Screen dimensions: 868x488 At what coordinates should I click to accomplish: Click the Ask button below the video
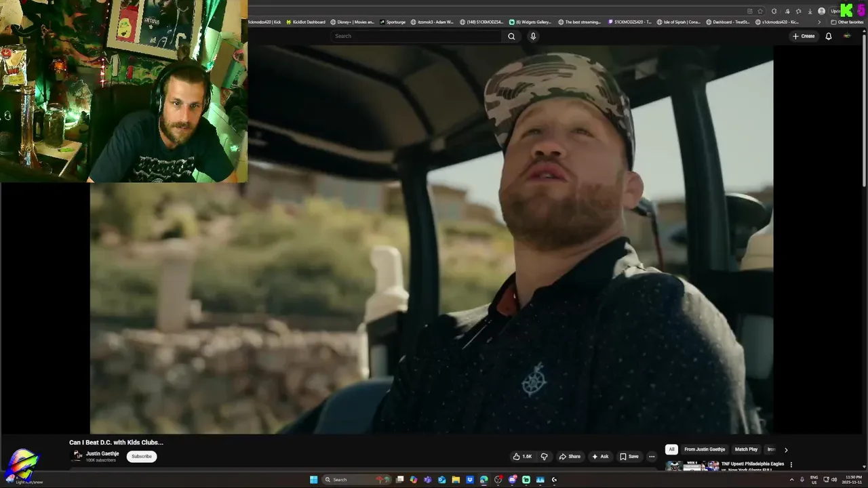600,456
